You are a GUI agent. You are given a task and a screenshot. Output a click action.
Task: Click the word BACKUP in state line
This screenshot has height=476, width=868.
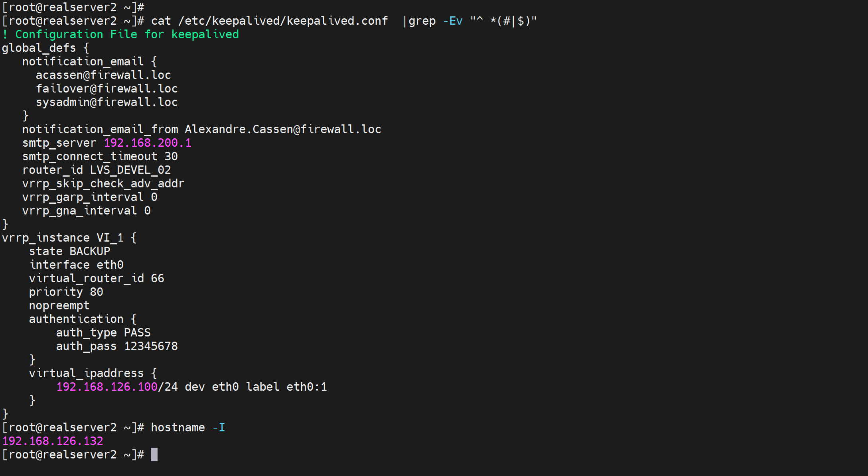[90, 251]
